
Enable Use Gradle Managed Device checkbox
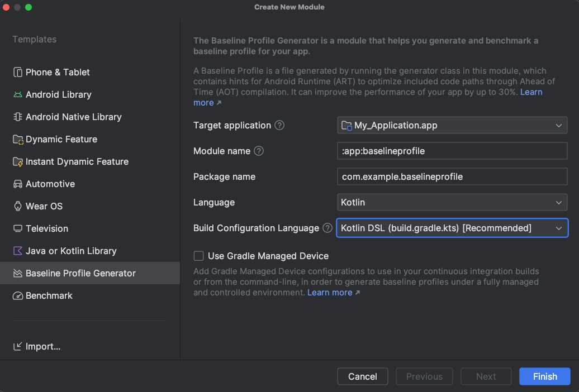pos(198,256)
